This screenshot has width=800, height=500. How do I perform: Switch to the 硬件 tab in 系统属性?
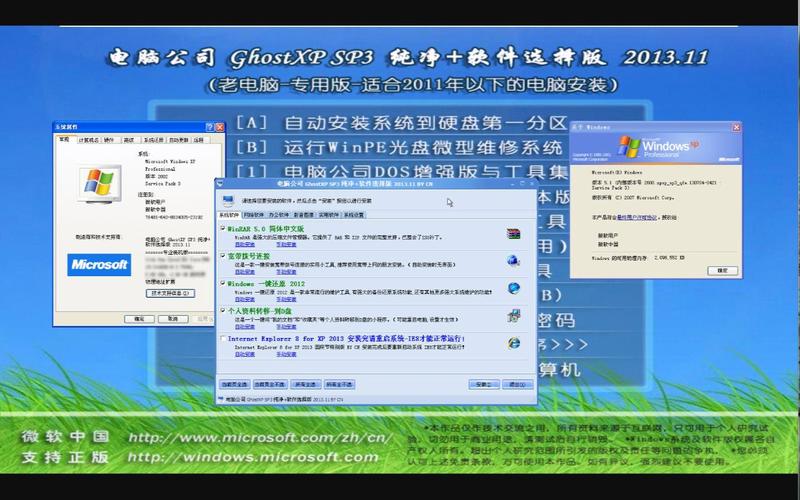click(109, 140)
